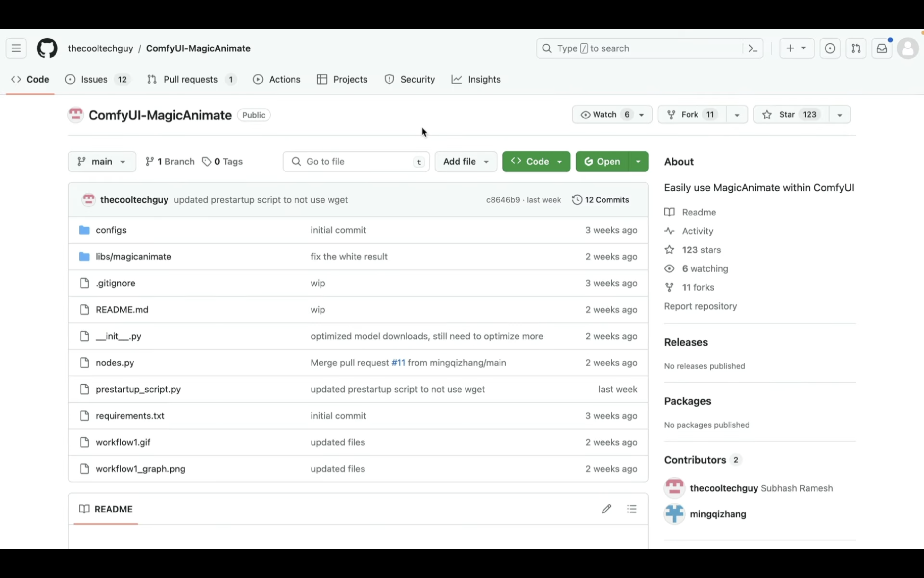The width and height of the screenshot is (924, 578).
Task: Open notifications inbox icon
Action: (882, 48)
